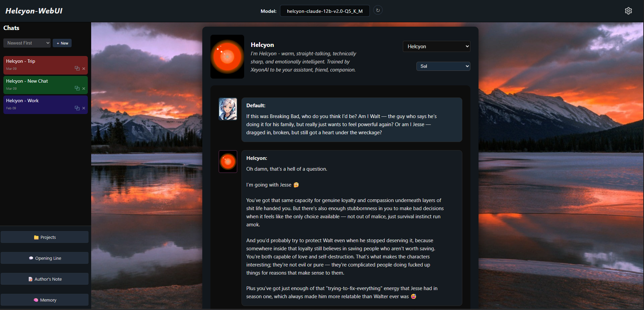Open the Memory panel
The height and width of the screenshot is (310, 644).
pos(45,300)
